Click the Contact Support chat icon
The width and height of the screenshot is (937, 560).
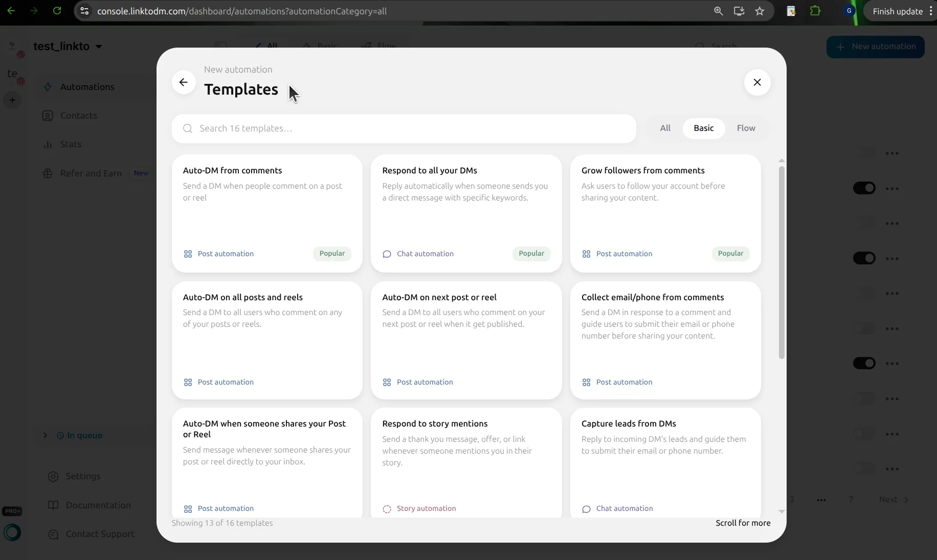[53, 534]
